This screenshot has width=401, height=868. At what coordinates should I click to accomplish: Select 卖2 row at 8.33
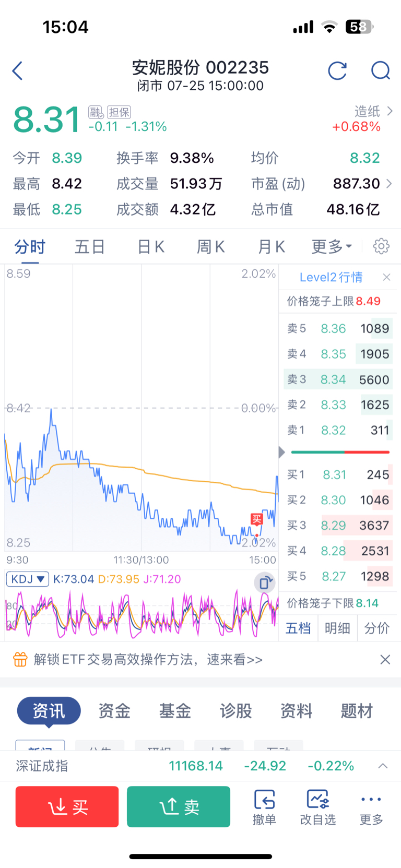tap(338, 405)
